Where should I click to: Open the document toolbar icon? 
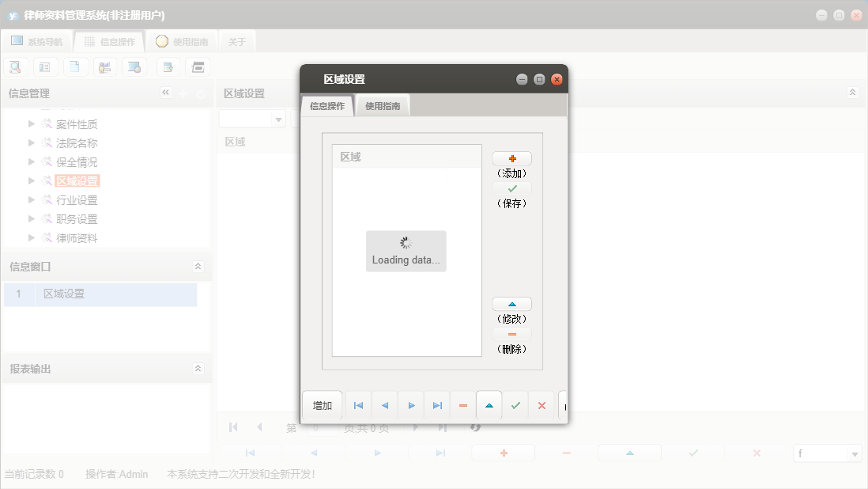(x=75, y=66)
